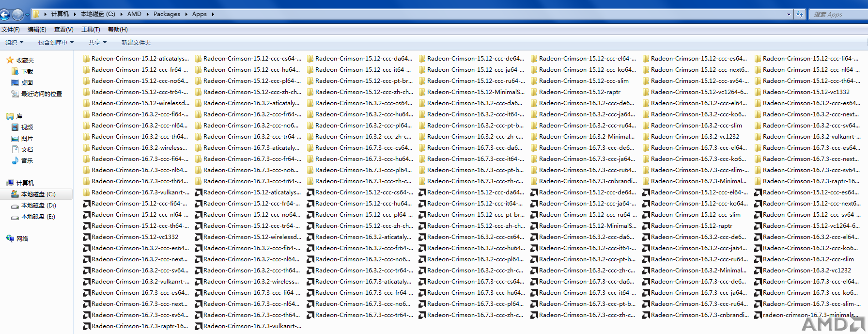Screen dimensions: 868x334
Task: Open the recent pages dropdown beside Forward
Action: tap(27, 15)
